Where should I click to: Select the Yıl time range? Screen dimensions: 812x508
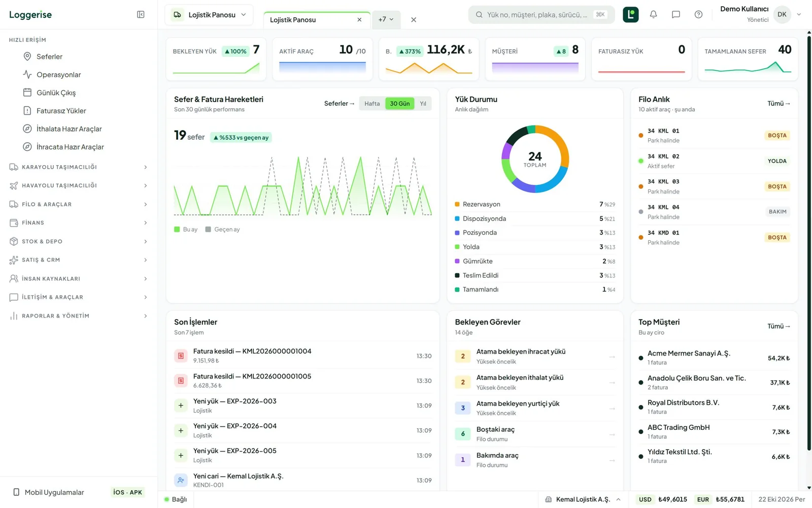423,104
